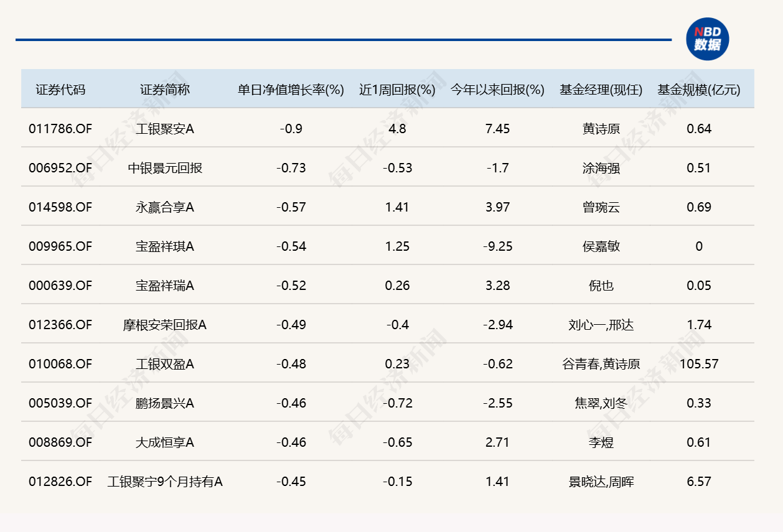This screenshot has width=783, height=532.
Task: Select managers 景晓达,周晖
Action: pyautogui.click(x=601, y=482)
